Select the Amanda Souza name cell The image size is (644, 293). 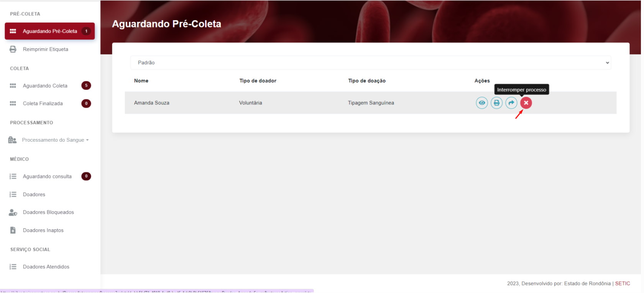151,103
